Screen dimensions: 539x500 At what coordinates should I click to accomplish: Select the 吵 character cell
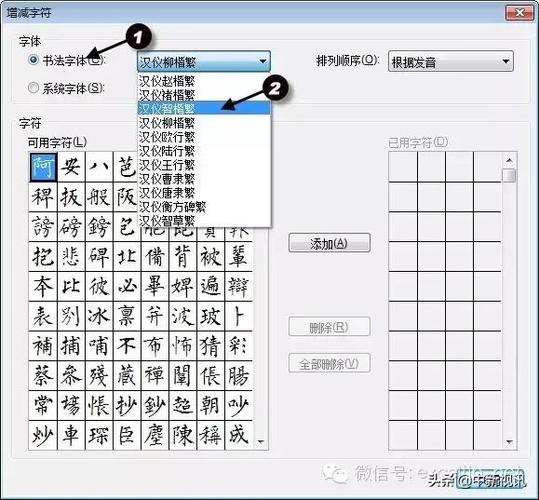coord(239,405)
